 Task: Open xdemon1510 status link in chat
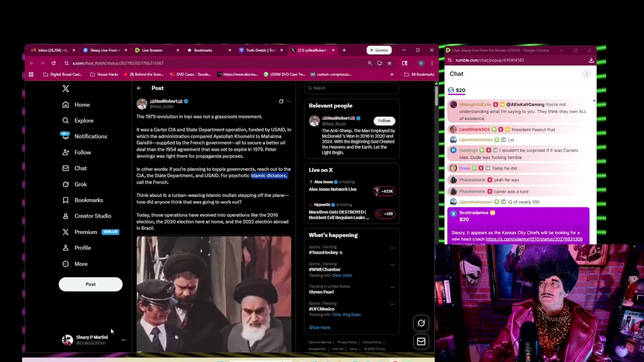(534, 239)
